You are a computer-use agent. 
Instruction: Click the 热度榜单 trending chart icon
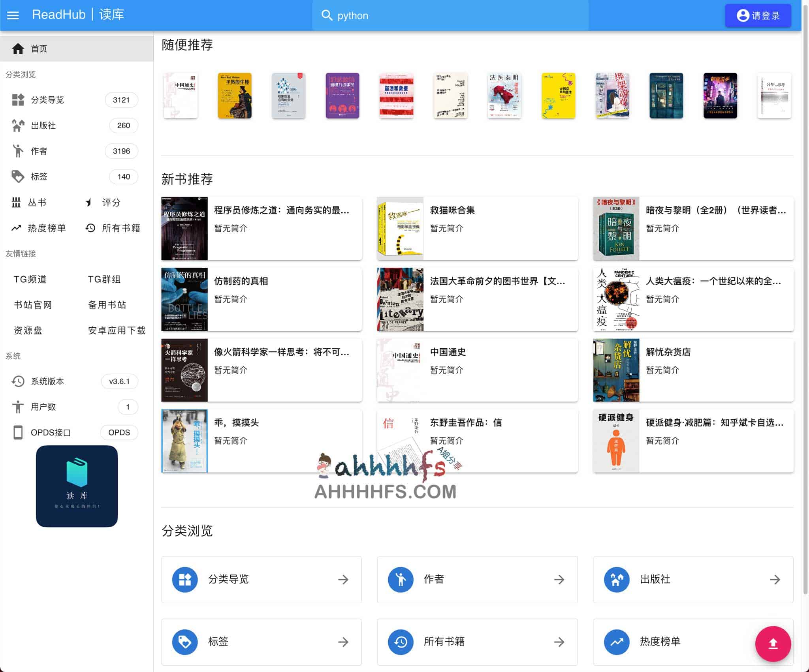[17, 228]
